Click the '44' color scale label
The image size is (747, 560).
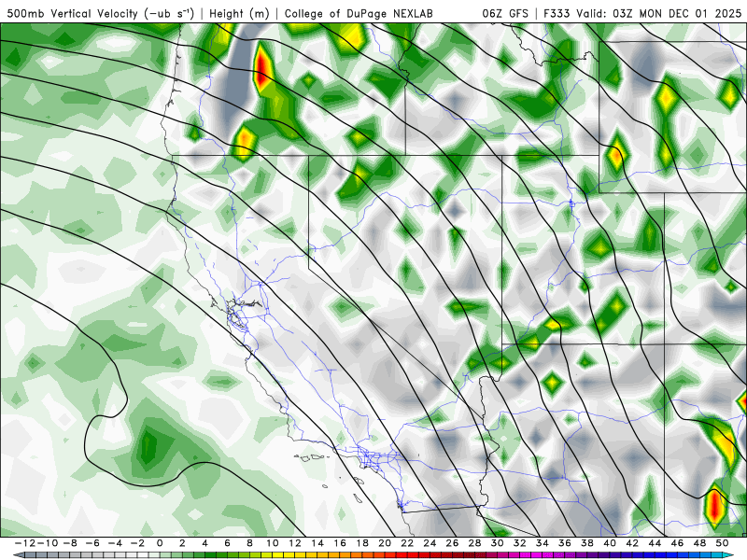click(x=655, y=543)
